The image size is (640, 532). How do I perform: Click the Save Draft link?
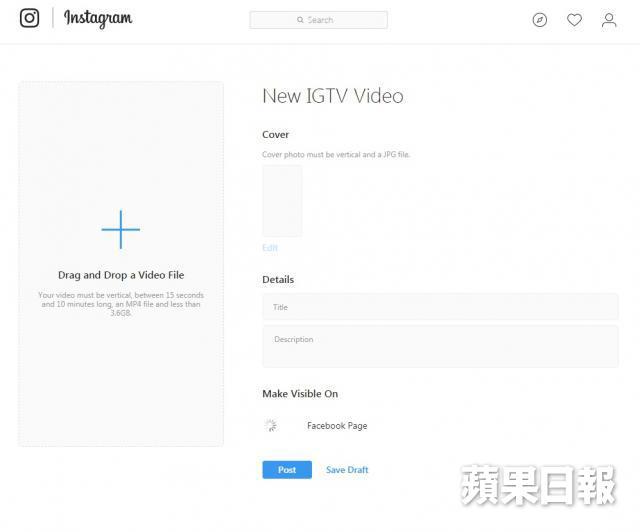[347, 470]
